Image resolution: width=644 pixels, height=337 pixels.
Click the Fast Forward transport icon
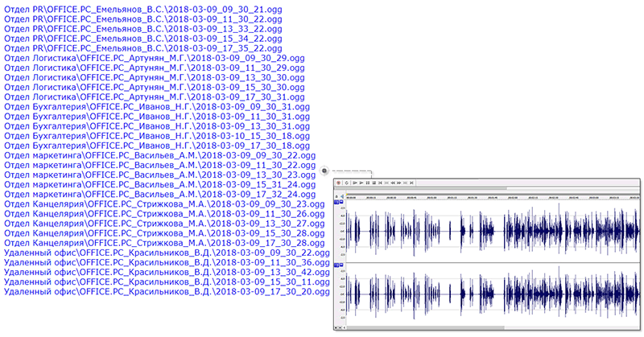400,183
